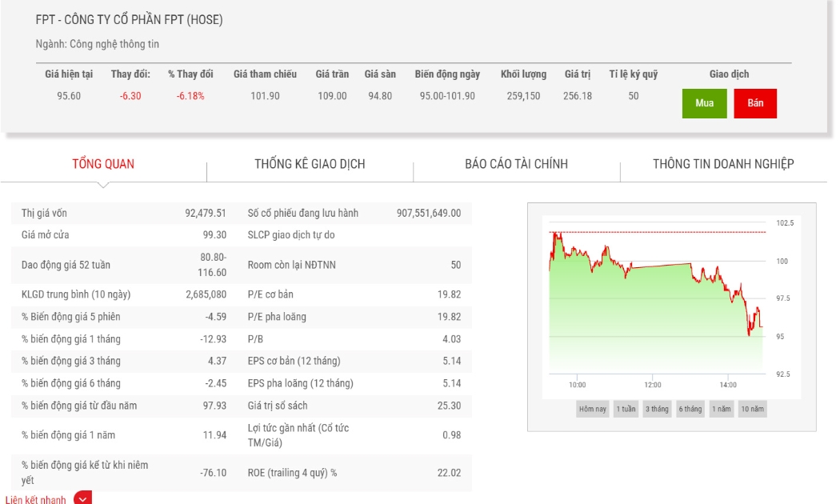
Task: Click 1-year change value 11.94
Action: (214, 435)
